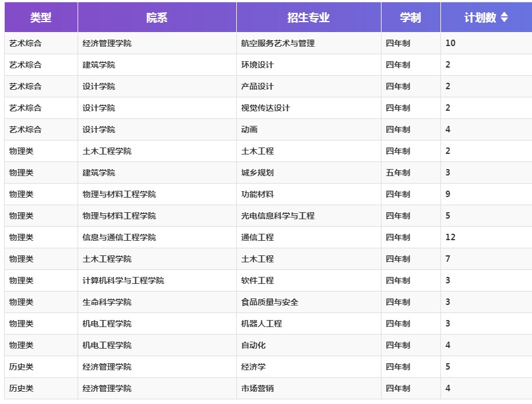Click the 自动化 major cell
532x404 pixels.
pyautogui.click(x=253, y=345)
